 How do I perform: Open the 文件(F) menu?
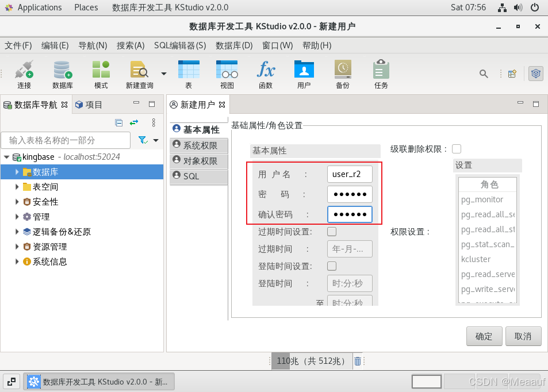pyautogui.click(x=18, y=45)
